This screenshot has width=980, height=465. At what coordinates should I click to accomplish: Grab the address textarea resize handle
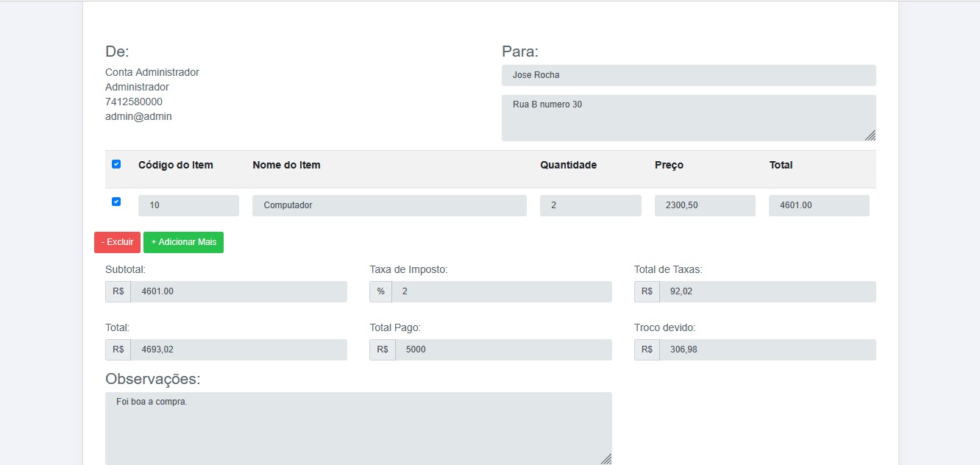(x=870, y=135)
